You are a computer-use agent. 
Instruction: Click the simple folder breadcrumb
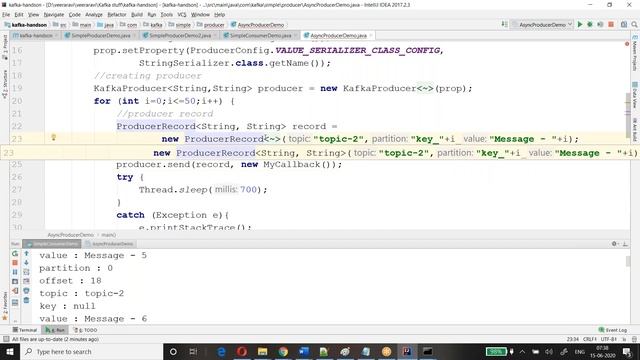(180, 25)
